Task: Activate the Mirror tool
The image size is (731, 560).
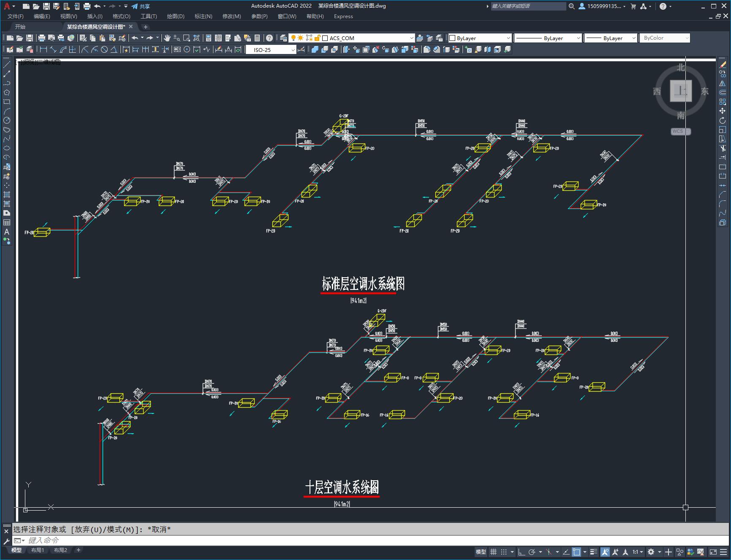Action: point(723,83)
